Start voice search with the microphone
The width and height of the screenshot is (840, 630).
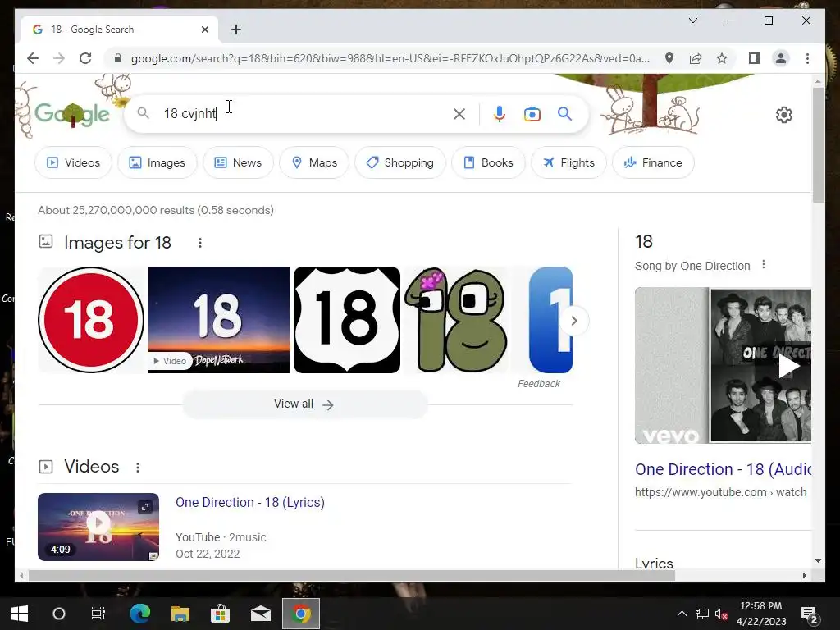[500, 113]
